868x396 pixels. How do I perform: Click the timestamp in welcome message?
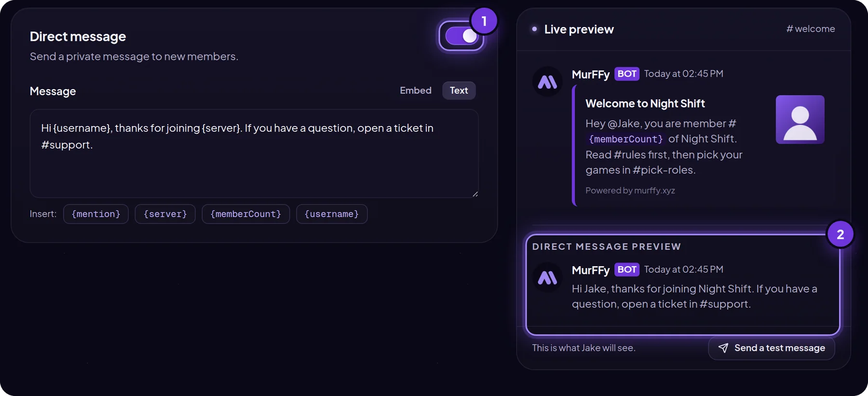coord(684,74)
